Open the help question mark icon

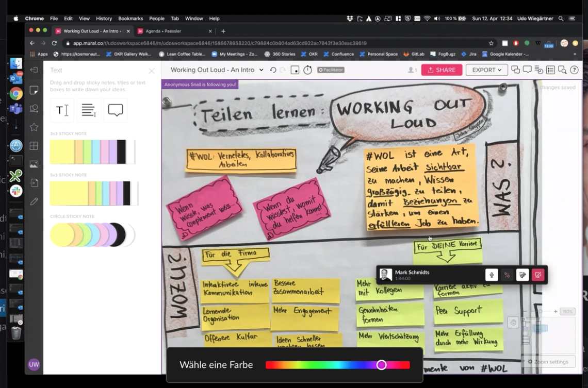coord(574,70)
